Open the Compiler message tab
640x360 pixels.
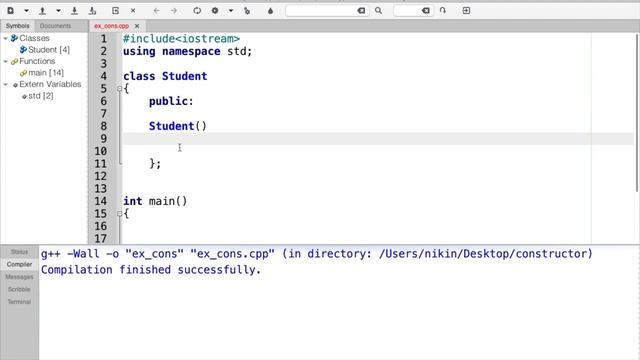click(x=19, y=264)
